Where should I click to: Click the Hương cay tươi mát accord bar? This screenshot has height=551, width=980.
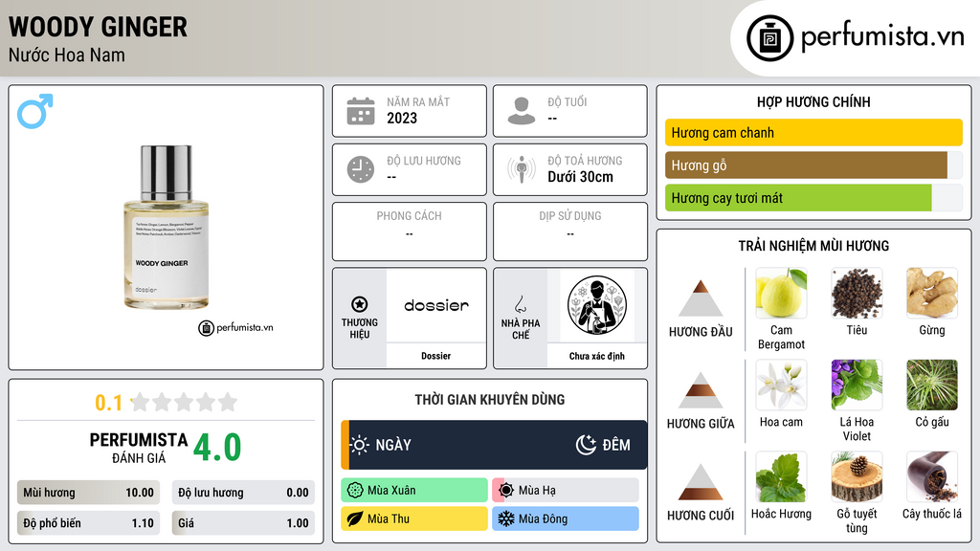pyautogui.click(x=813, y=197)
